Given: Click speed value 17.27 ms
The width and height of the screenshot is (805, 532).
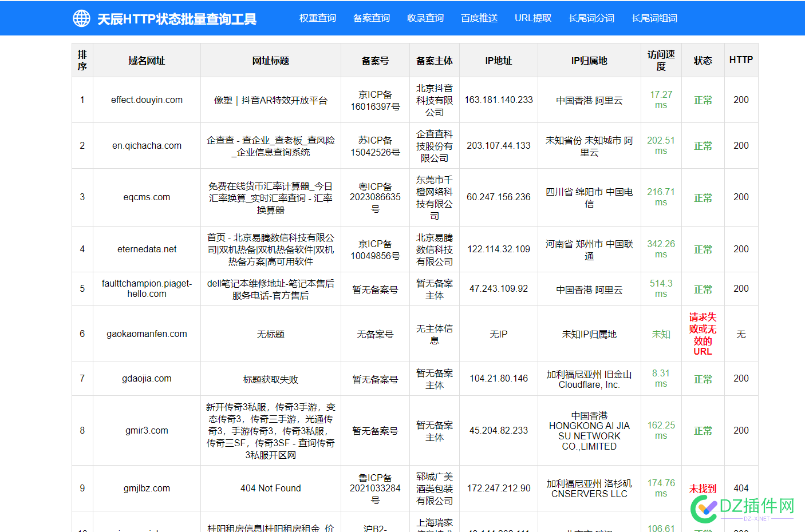Looking at the screenshot, I should 661,100.
